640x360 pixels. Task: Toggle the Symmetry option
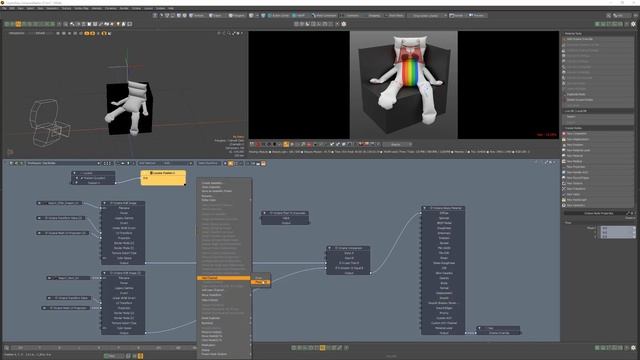pyautogui.click(x=353, y=16)
